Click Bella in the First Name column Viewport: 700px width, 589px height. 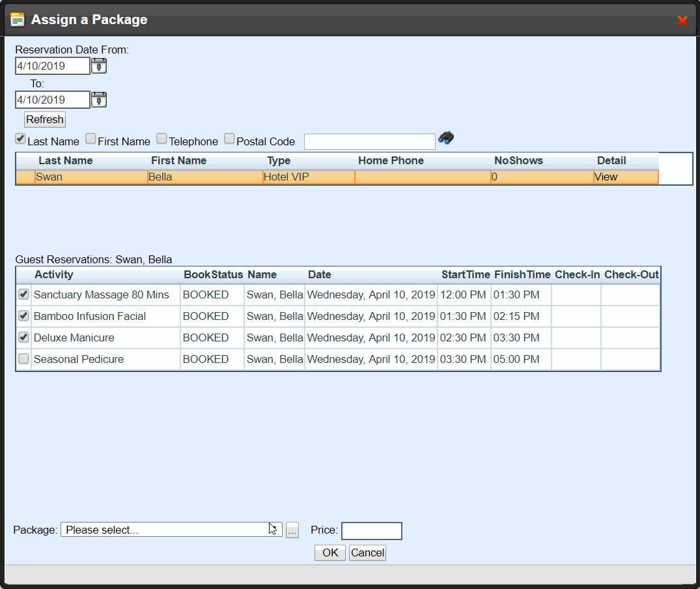(x=160, y=177)
